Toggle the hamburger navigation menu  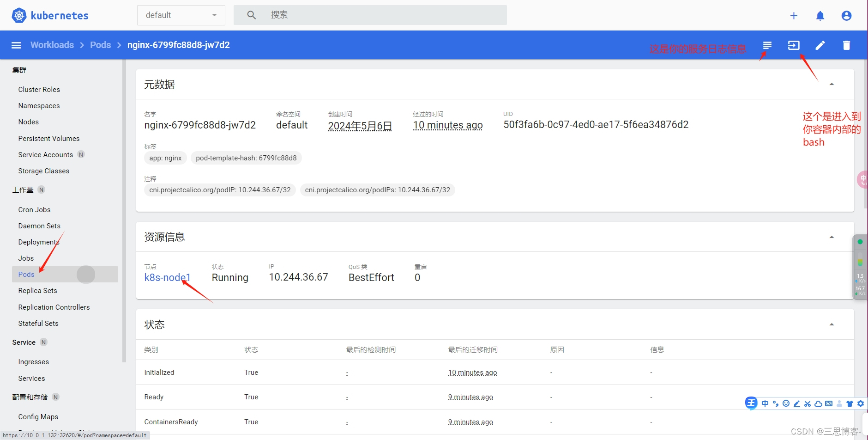click(x=16, y=45)
